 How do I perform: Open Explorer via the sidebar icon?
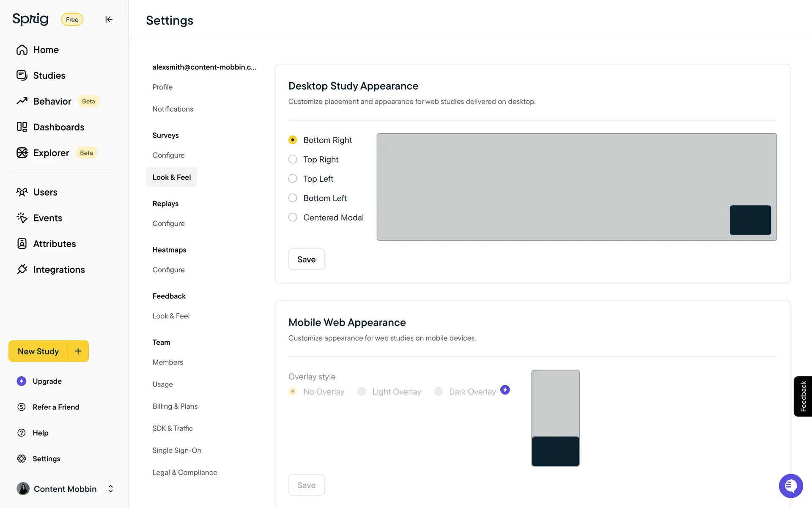(x=22, y=153)
